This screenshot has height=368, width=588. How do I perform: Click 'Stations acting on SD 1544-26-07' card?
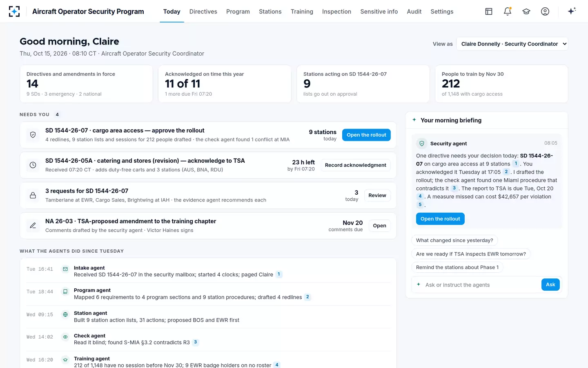tap(363, 84)
